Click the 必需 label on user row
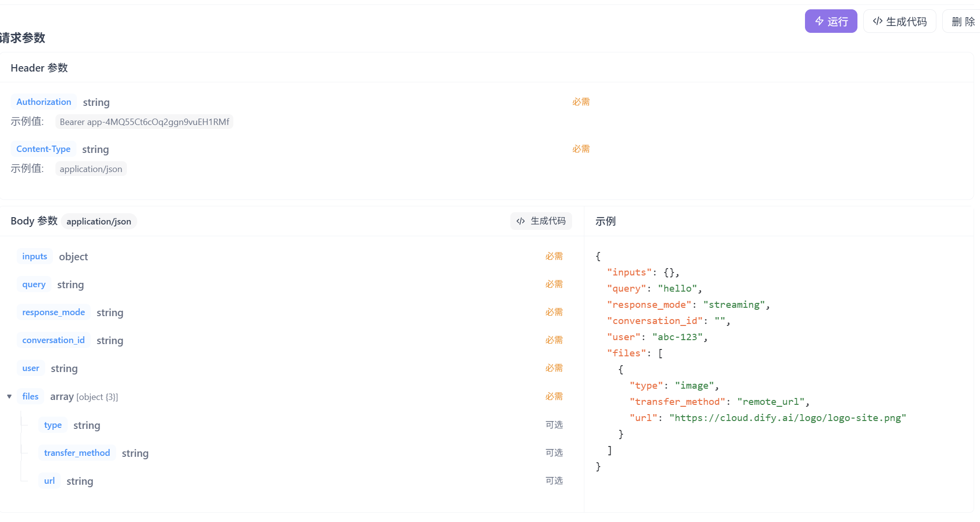The width and height of the screenshot is (980, 522). [554, 368]
